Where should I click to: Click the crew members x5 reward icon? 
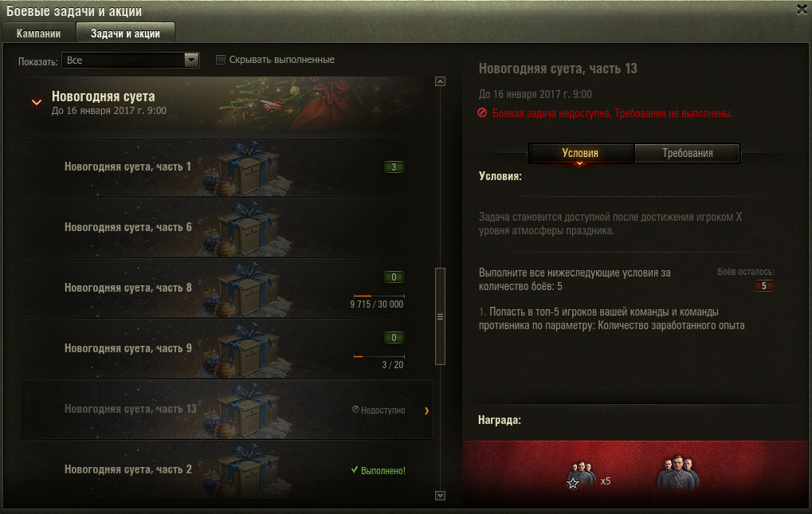pos(582,475)
